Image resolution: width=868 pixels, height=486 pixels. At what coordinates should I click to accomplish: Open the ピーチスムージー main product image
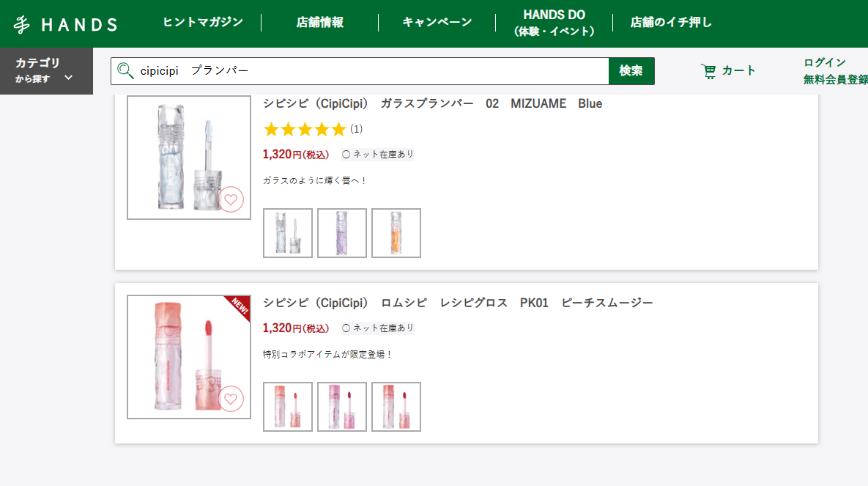189,357
